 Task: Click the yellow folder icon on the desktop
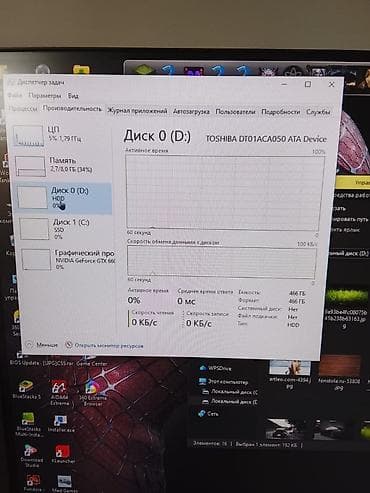(81, 69)
